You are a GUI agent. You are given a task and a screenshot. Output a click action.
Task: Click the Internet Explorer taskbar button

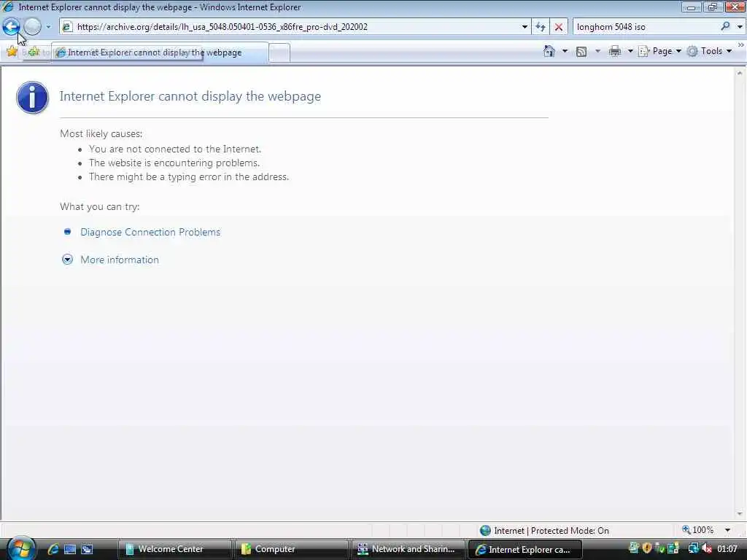coord(525,549)
